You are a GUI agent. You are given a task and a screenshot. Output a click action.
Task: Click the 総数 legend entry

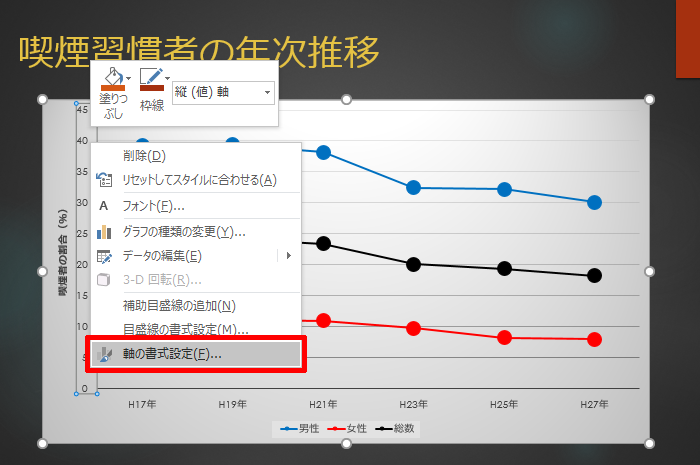(395, 428)
